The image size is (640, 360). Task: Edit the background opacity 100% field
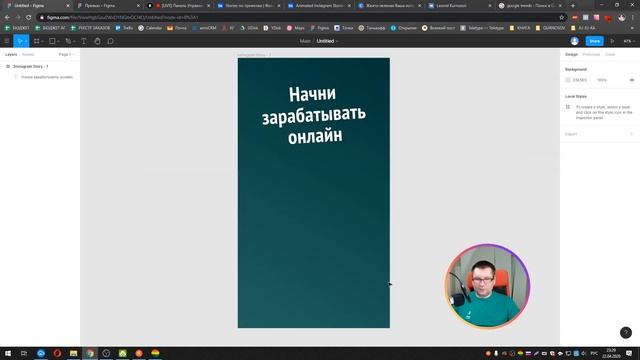602,80
